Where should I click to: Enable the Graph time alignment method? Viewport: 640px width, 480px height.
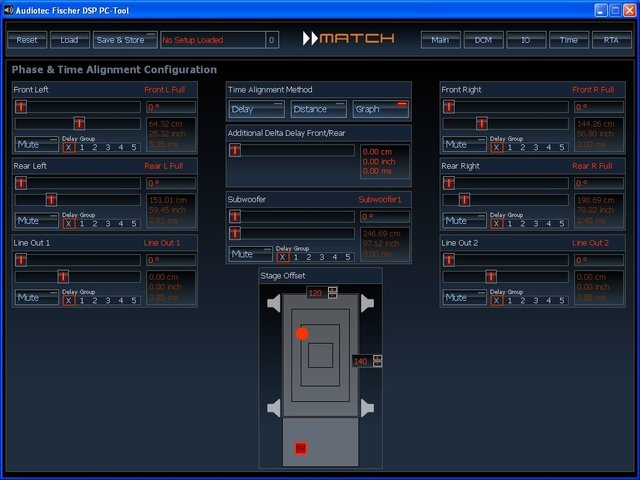point(381,108)
